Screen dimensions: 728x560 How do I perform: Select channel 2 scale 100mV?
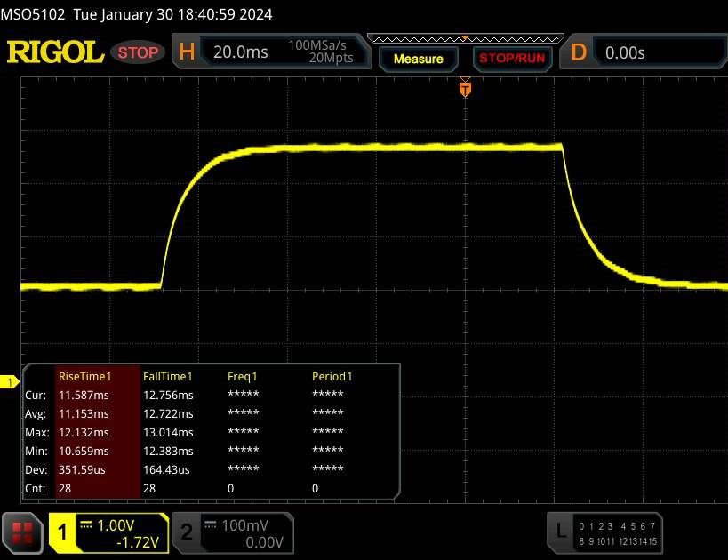244,525
